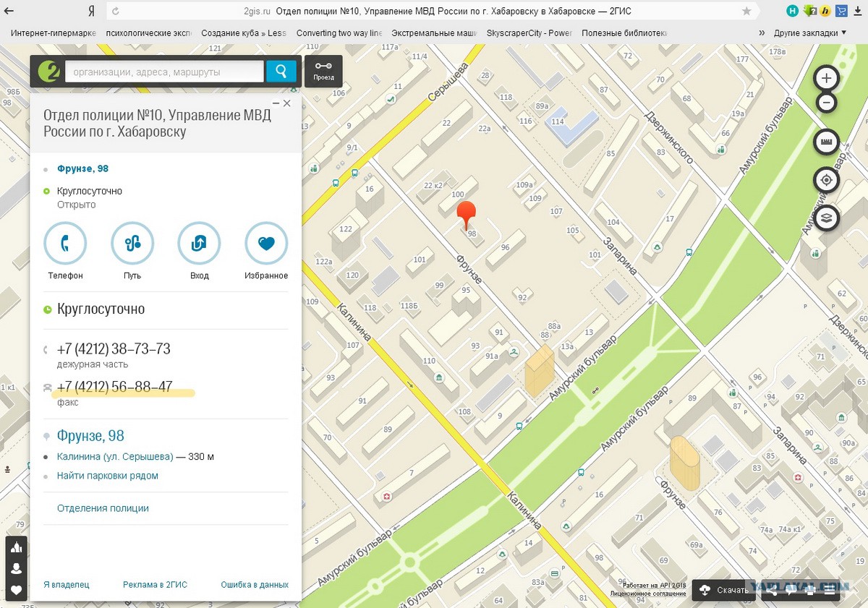
Task: Click the Yandex Я home button
Action: point(91,11)
